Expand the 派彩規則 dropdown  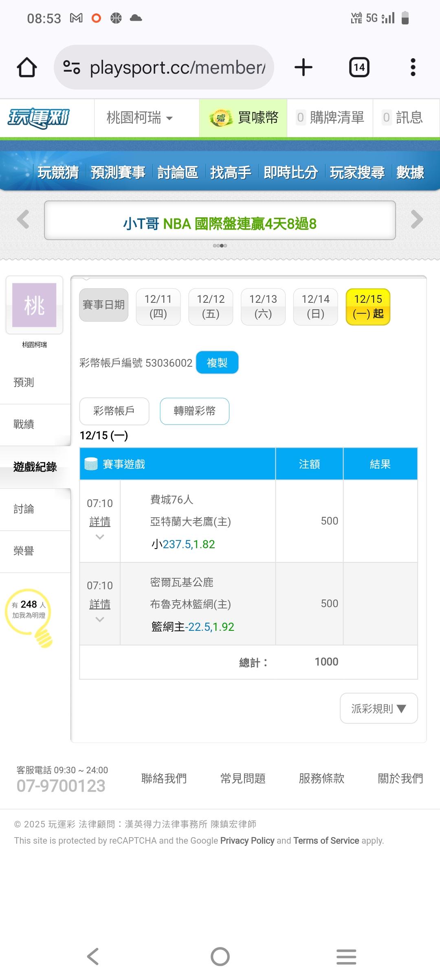point(378,709)
